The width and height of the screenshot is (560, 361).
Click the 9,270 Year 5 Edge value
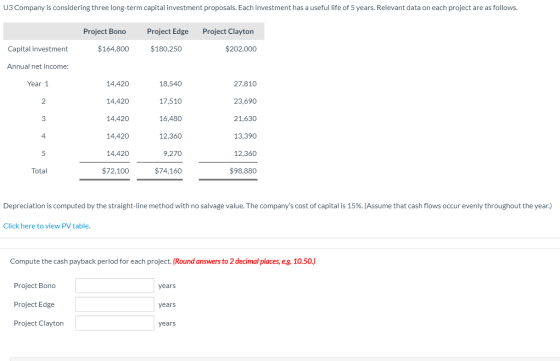[x=172, y=154]
